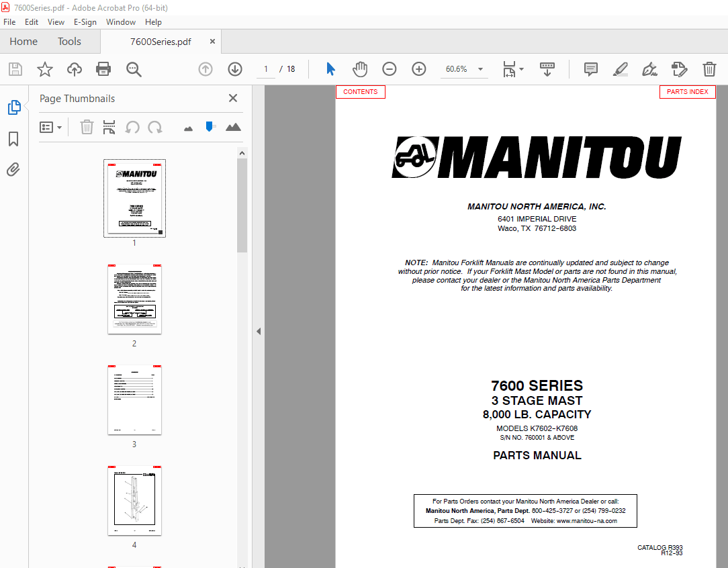Viewport: 728px width, 568px height.
Task: Open the zoom percentage dropdown
Action: pos(480,69)
